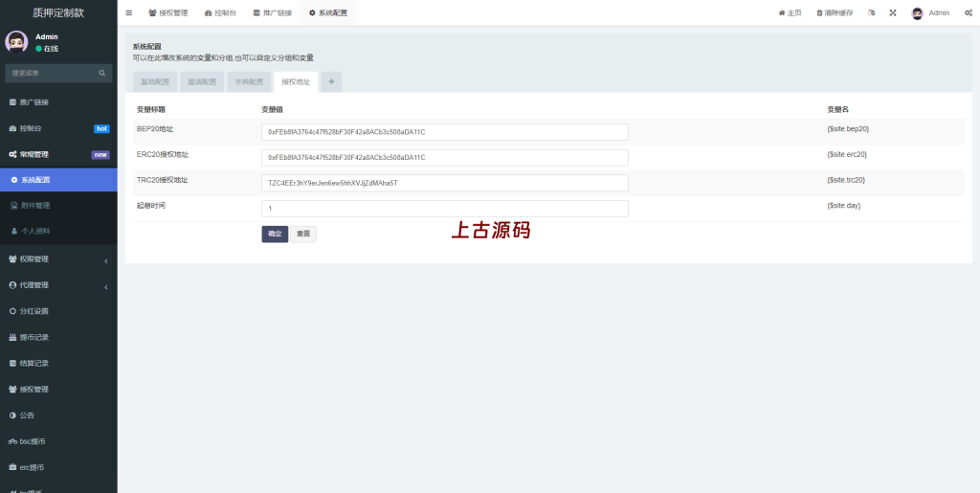
Task: Click the BEP20地址 value input
Action: (x=445, y=132)
